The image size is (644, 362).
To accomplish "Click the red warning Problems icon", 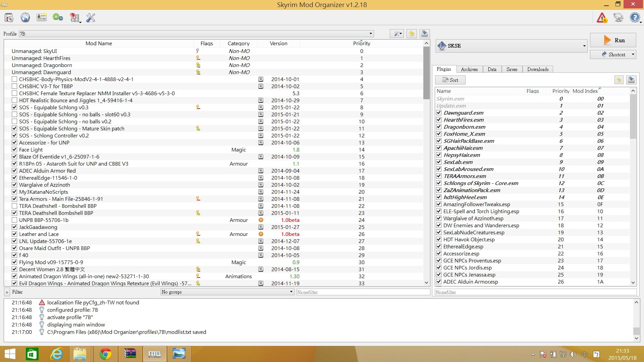I will [602, 17].
